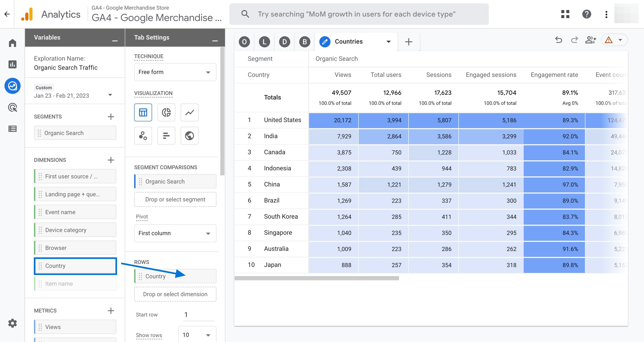Select the scatter plot visualization icon

pyautogui.click(x=143, y=135)
